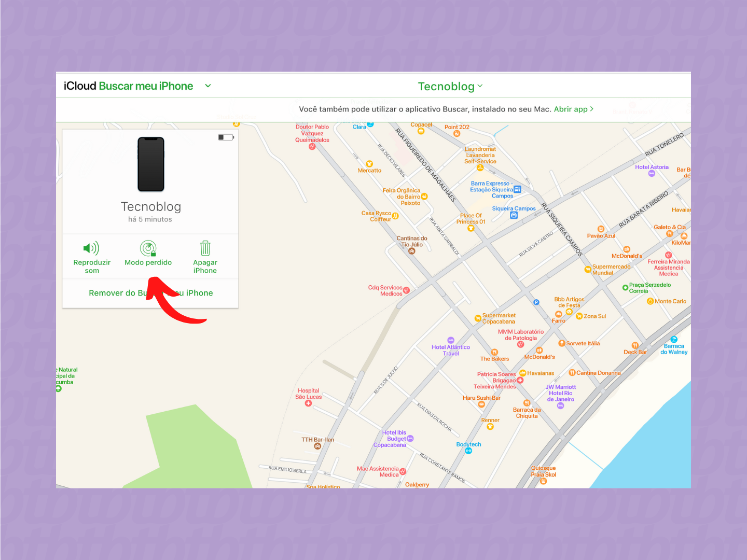This screenshot has width=747, height=560.
Task: Select the Hospital São Lucas map pin
Action: pos(308,404)
